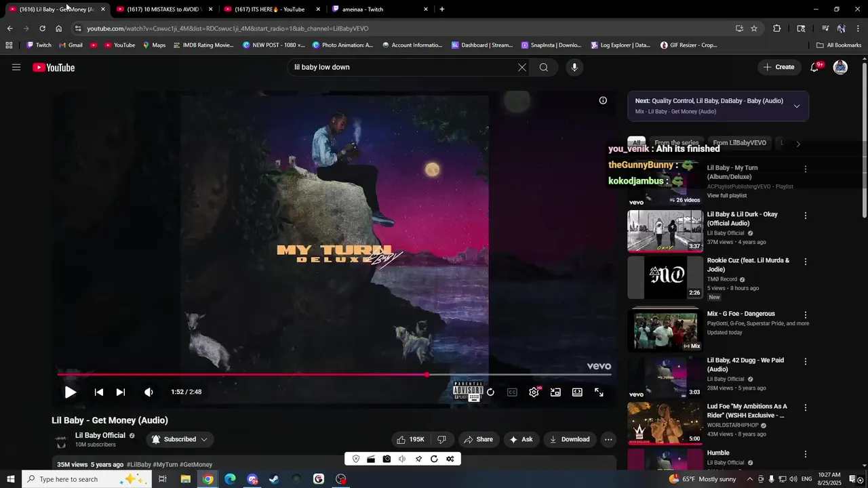Open Chrome apps grid icon
This screenshot has height=488, width=868.
(9, 45)
